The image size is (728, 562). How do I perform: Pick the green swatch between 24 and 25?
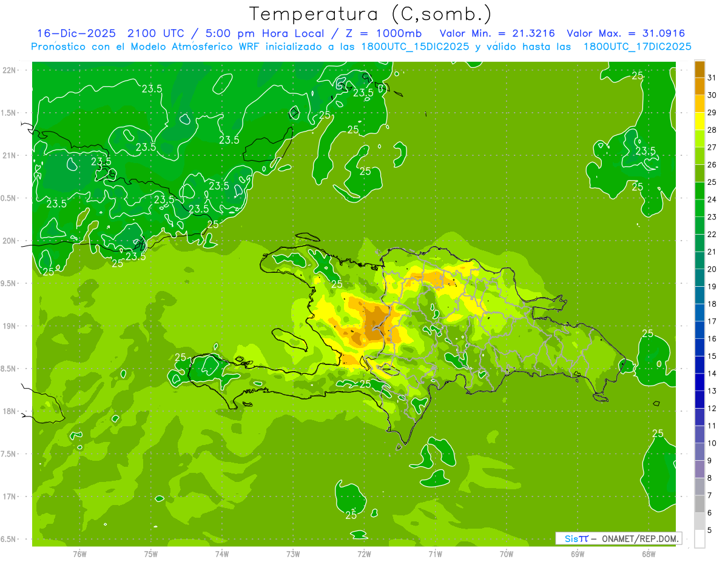[699, 191]
